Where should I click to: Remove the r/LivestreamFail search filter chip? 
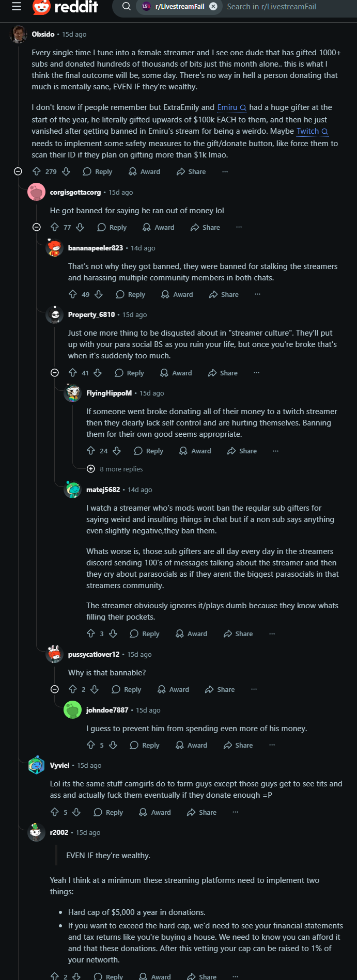coord(213,7)
